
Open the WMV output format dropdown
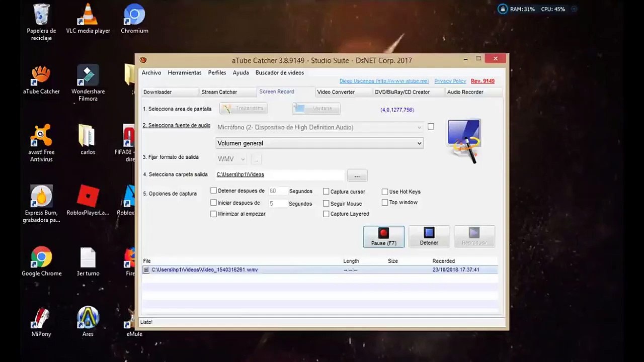tap(231, 159)
